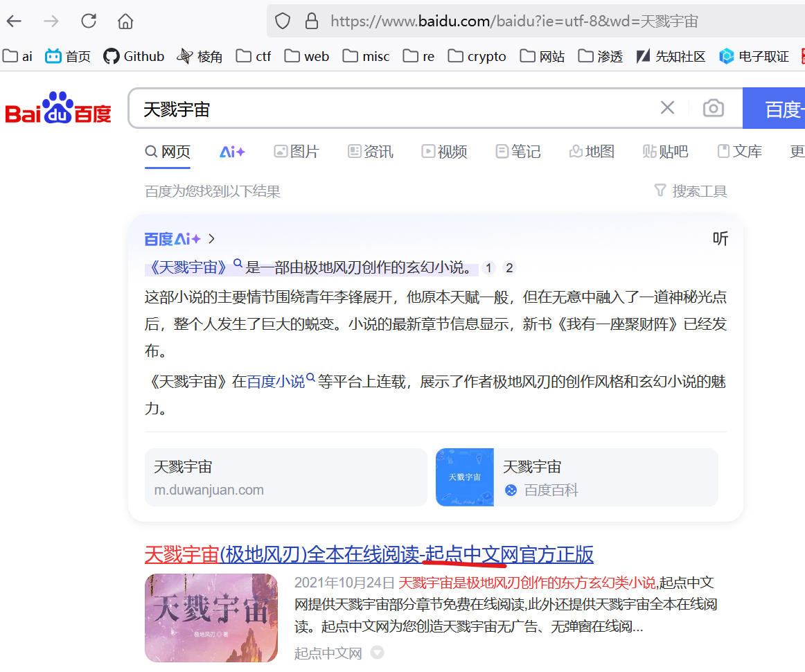Switch to the 地图 tab
Screen dimensions: 805x672
pos(592,152)
